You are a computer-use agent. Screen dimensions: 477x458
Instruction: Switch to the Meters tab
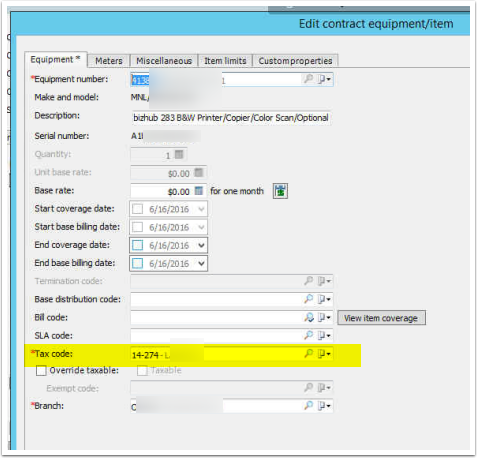109,61
